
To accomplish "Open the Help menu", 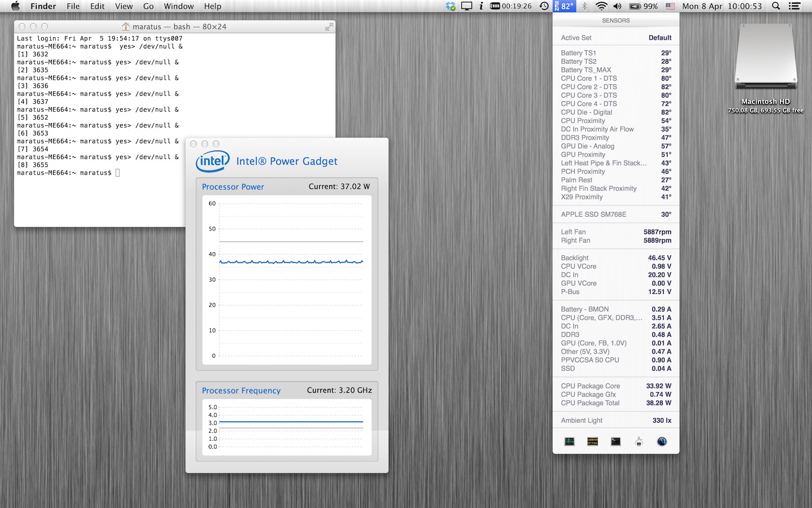I will 213,6.
